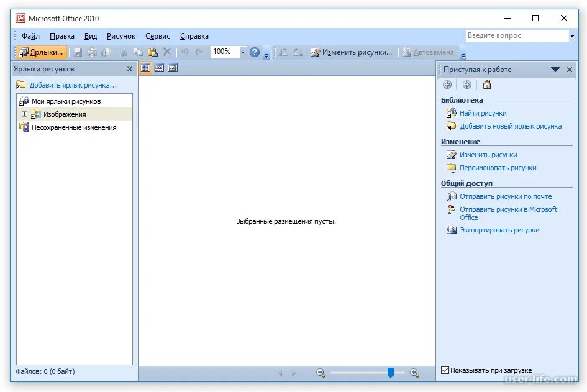
Task: Open the Вид menu
Action: (91, 36)
